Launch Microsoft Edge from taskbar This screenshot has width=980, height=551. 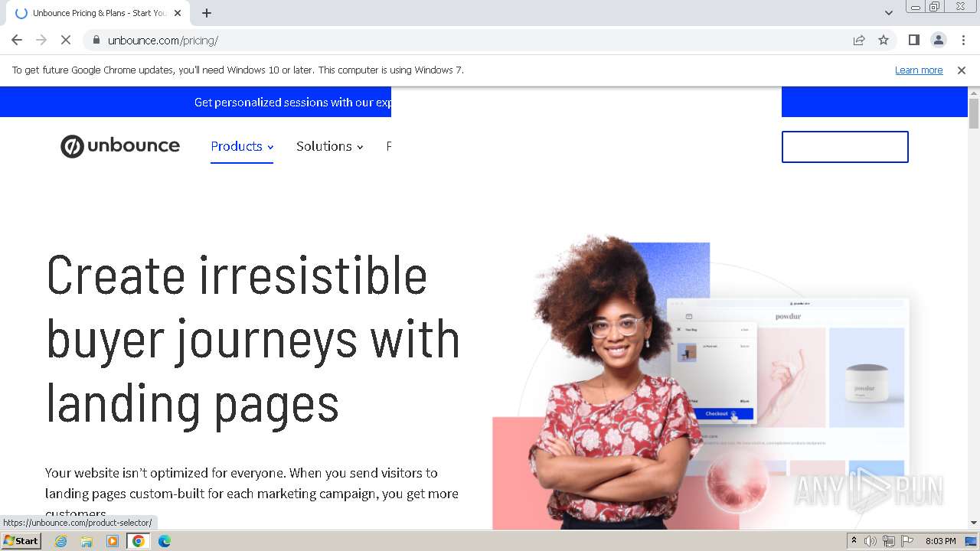[x=165, y=541]
